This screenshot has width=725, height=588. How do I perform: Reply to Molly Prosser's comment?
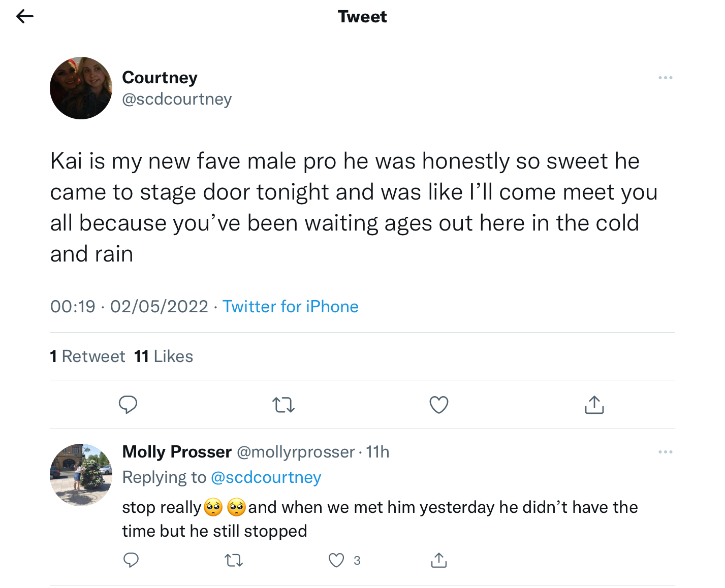131,560
